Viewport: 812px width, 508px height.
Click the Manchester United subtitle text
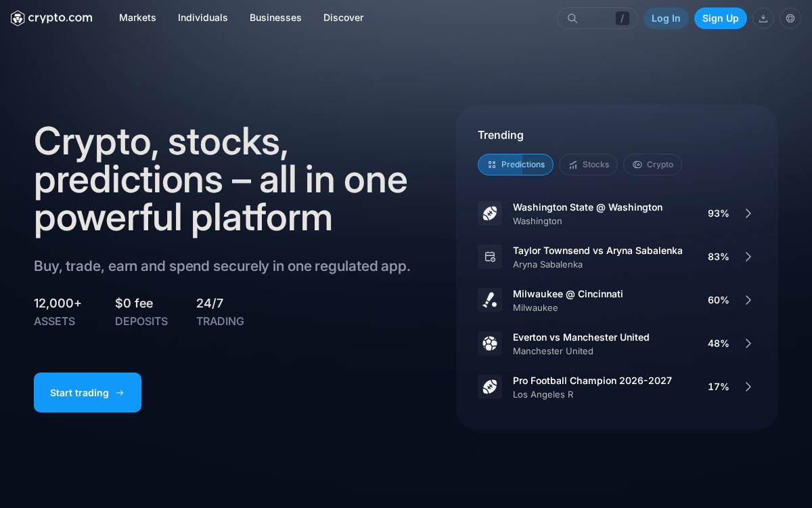coord(553,352)
